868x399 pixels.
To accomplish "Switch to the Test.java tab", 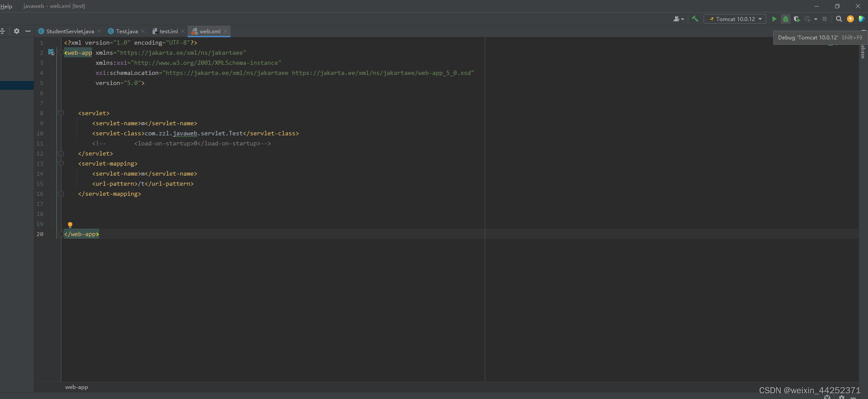I will click(x=127, y=31).
